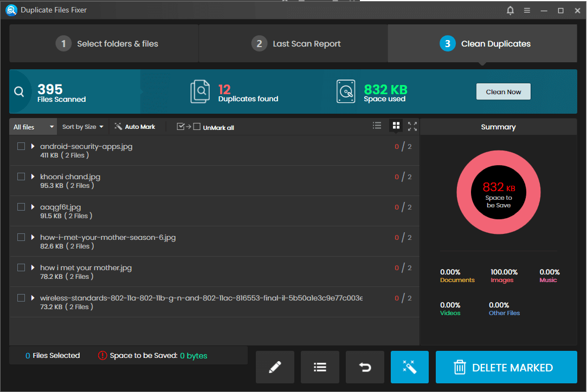Viewport: 587px width, 392px height.
Task: Click the 0.00% Other Files statistic
Action: [x=504, y=309]
